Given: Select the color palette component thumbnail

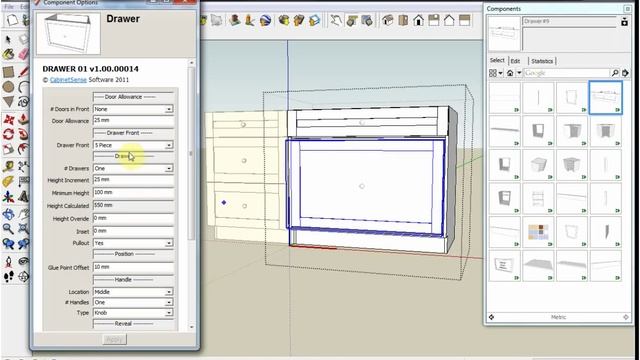Looking at the screenshot, I should 538,232.
